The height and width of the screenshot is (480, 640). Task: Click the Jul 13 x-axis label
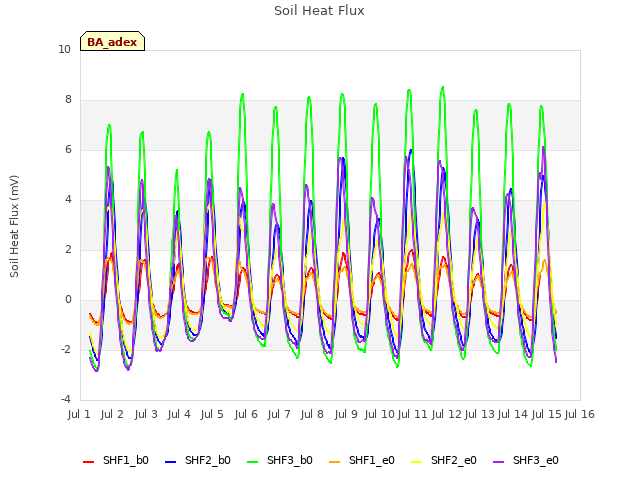point(480,414)
